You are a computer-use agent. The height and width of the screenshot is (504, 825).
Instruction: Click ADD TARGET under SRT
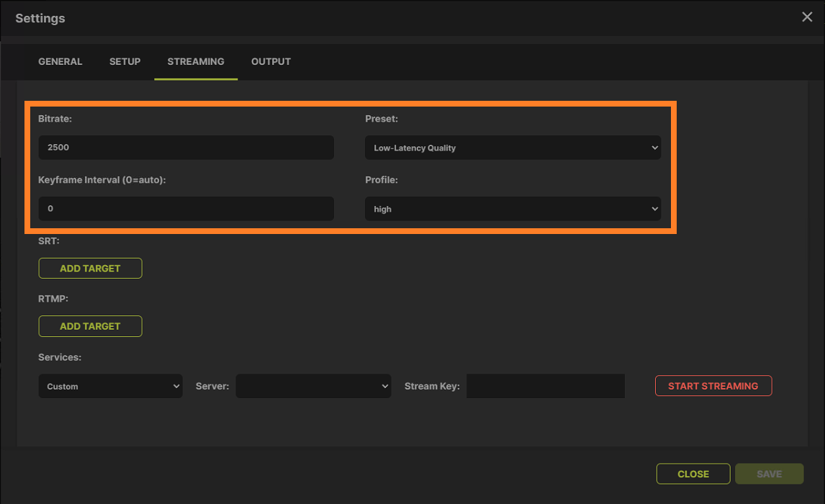(90, 268)
